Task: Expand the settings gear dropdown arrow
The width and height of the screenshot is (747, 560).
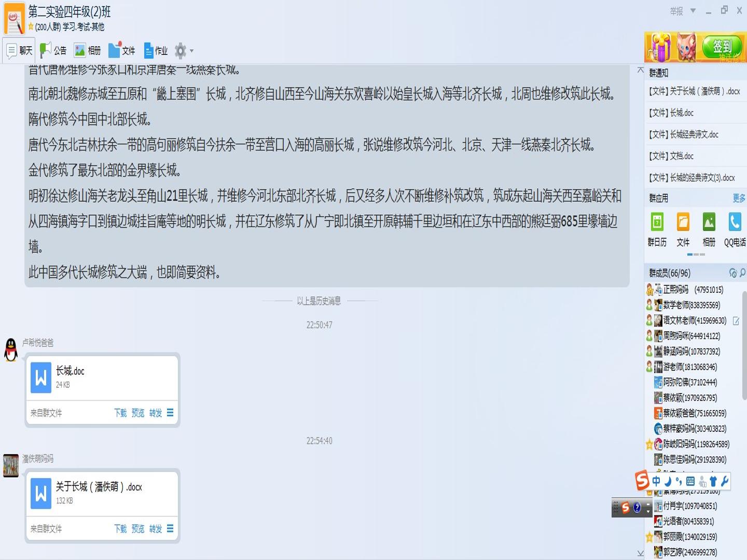Action: [192, 51]
